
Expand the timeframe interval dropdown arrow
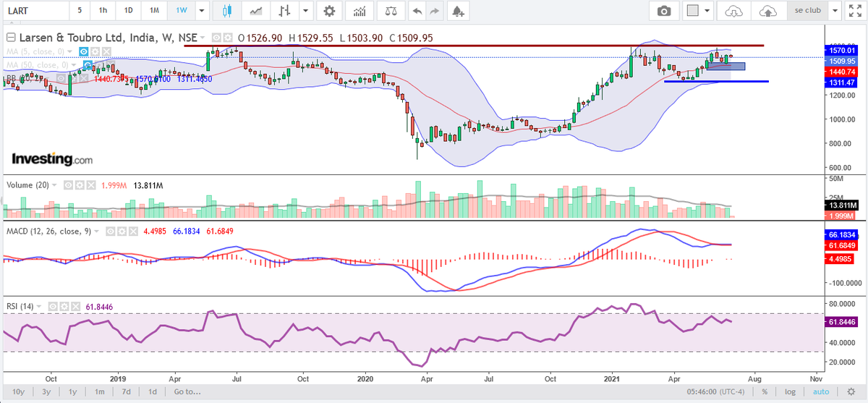point(200,11)
